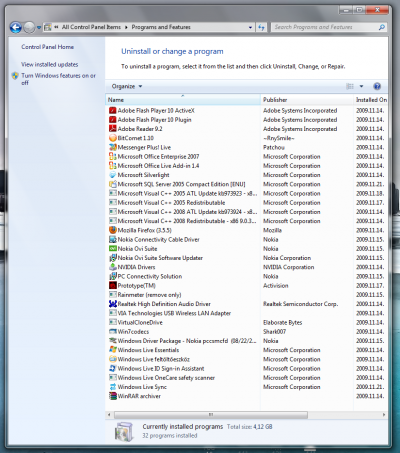Click the installed programs icon in details pane

[124, 432]
